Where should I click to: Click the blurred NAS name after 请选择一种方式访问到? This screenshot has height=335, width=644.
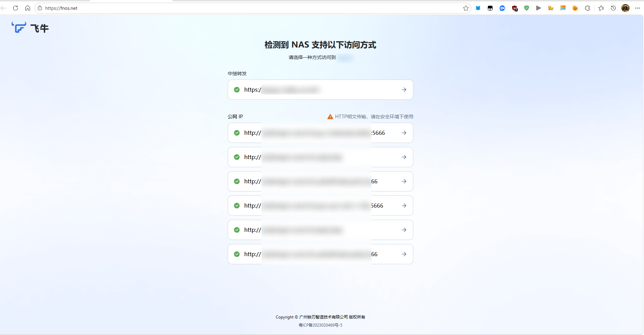[x=345, y=58]
